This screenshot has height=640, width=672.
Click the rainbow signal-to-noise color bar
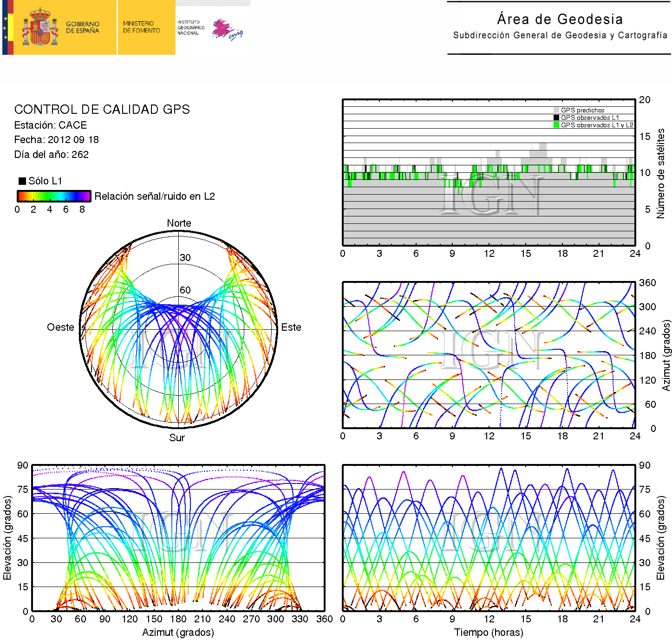coord(53,196)
